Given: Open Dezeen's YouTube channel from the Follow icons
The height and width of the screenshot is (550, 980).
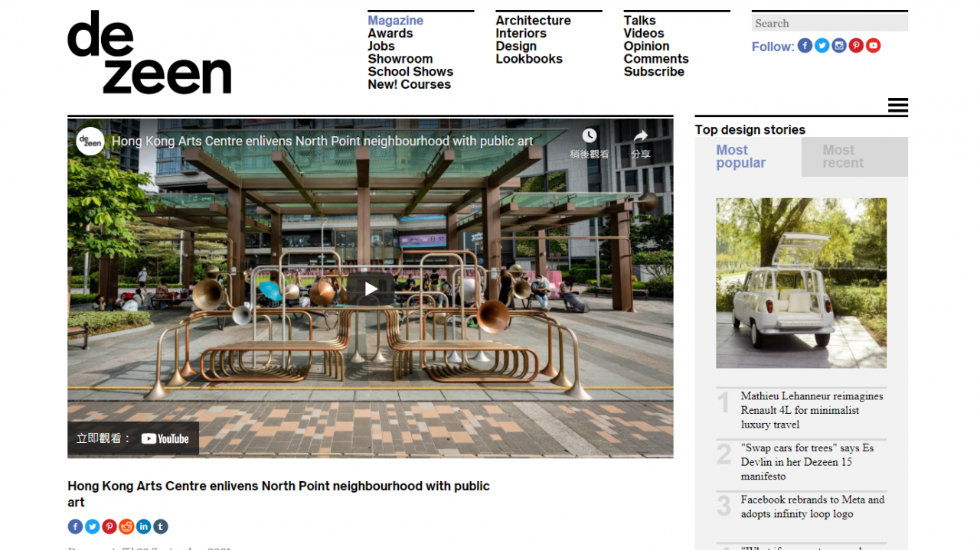Looking at the screenshot, I should click(873, 46).
